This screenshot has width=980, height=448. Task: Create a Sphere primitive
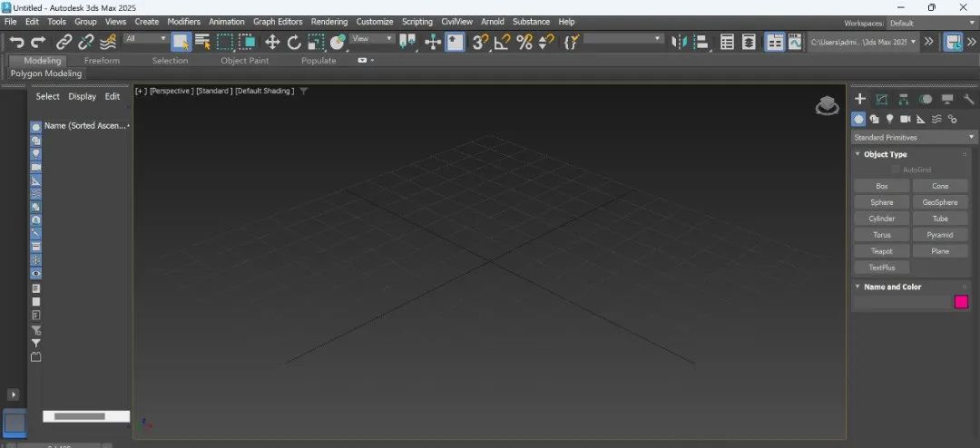(882, 202)
